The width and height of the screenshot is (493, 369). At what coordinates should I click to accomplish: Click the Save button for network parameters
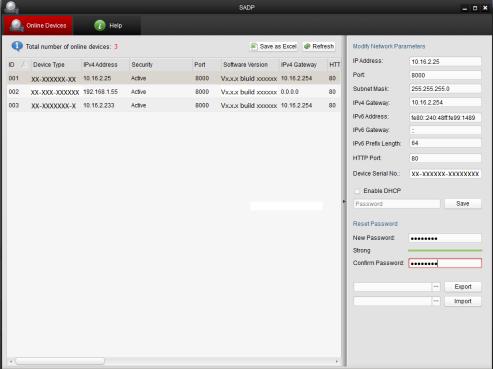(x=463, y=204)
